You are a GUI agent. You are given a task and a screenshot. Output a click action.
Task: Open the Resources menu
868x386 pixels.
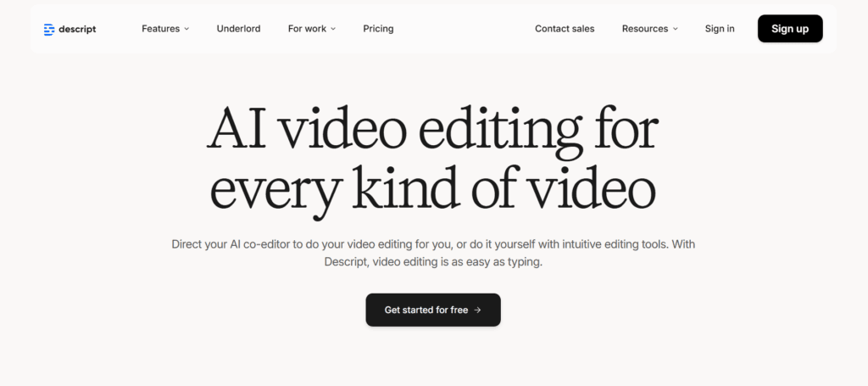pyautogui.click(x=645, y=29)
